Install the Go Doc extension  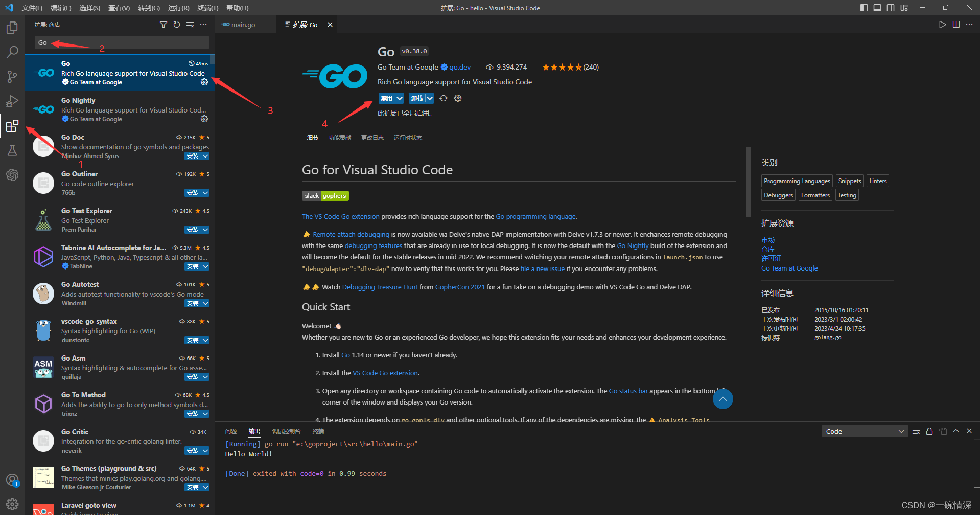193,156
